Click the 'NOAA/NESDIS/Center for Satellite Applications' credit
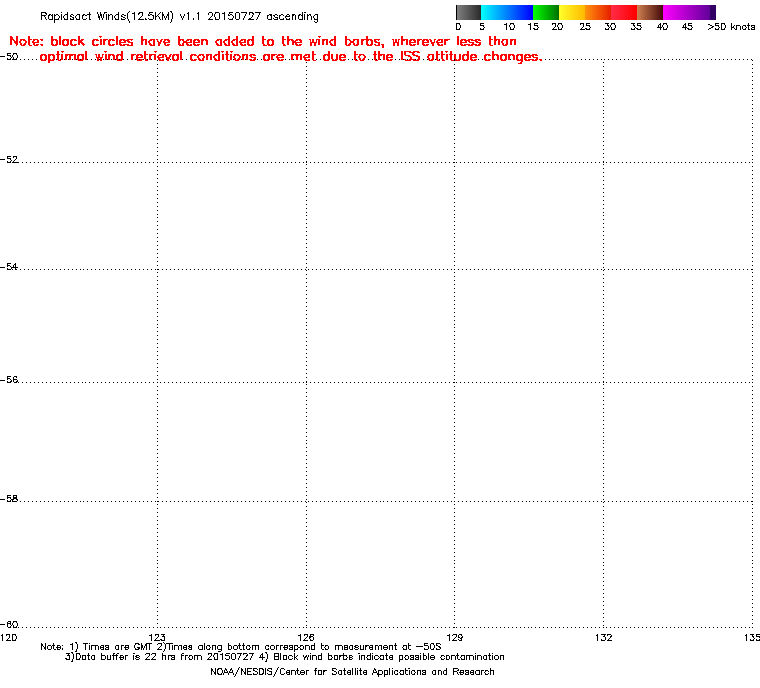 click(352, 672)
